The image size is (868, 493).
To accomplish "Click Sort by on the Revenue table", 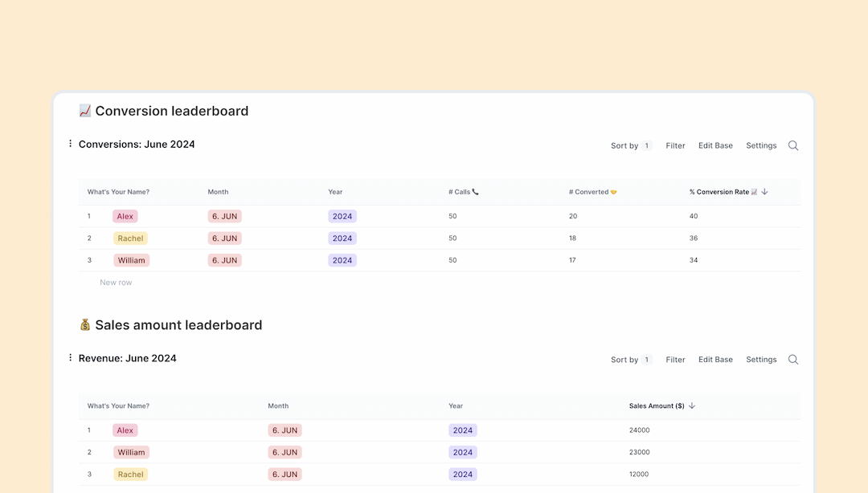I will (624, 359).
